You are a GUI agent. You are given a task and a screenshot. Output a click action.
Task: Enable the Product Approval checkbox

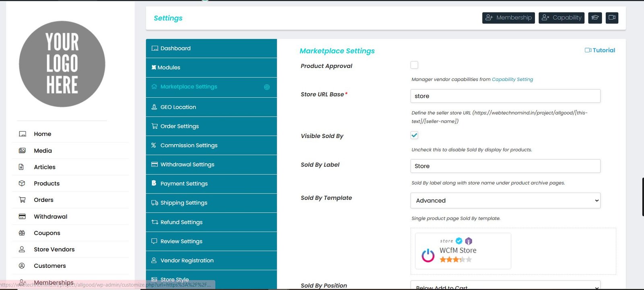point(414,65)
